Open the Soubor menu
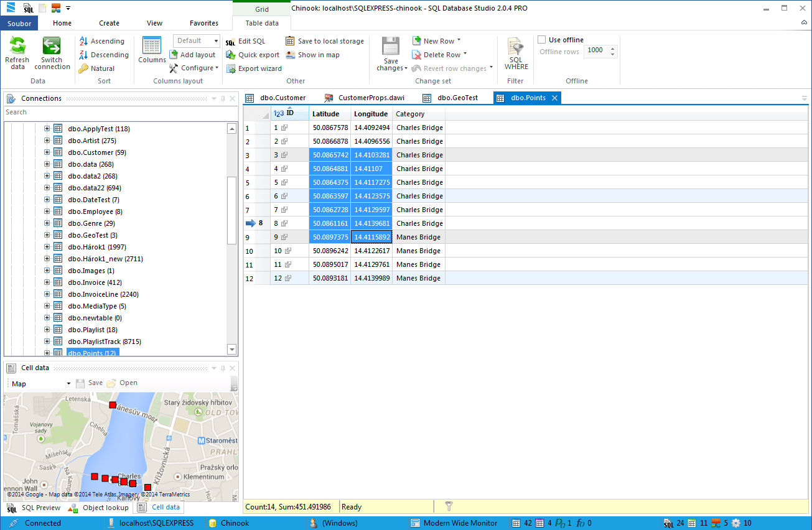The height and width of the screenshot is (530, 812). point(19,24)
